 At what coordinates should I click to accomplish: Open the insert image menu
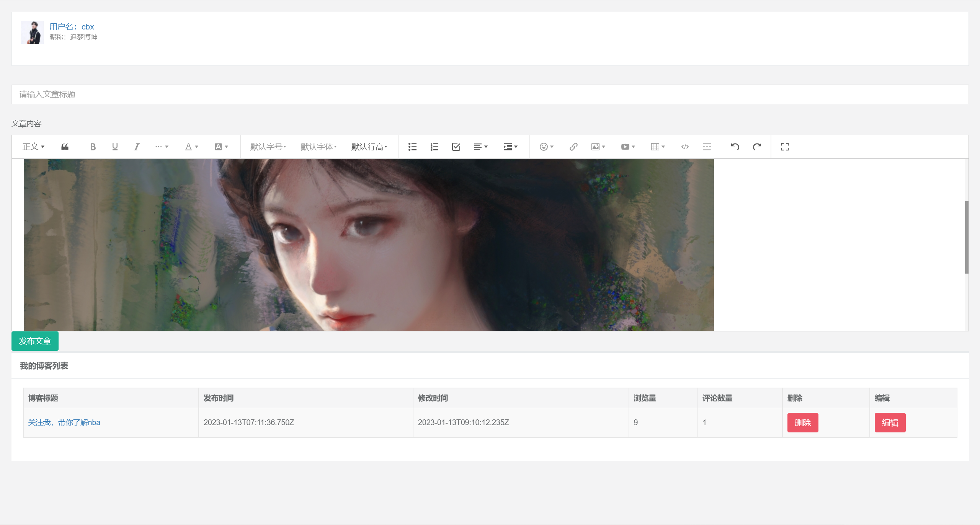[598, 147]
